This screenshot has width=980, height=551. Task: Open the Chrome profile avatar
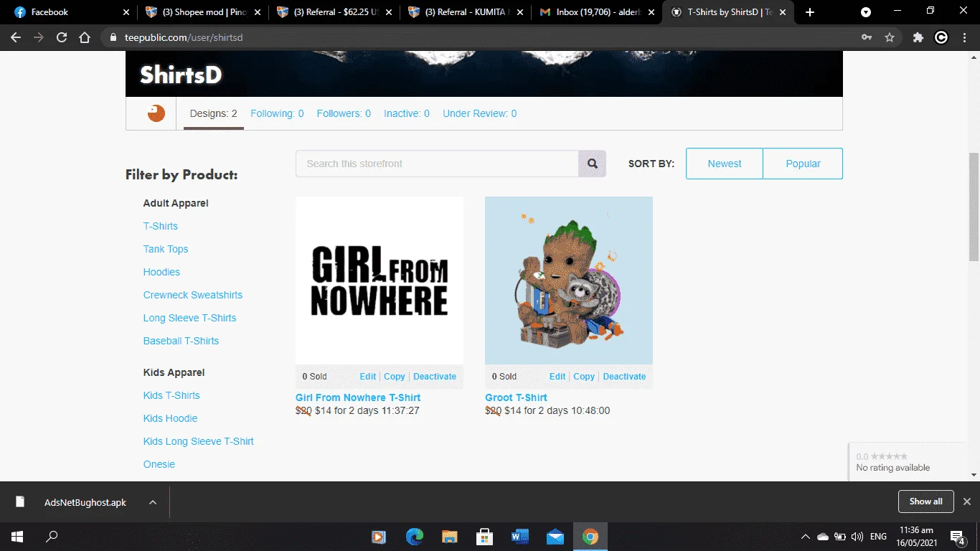[x=941, y=38]
